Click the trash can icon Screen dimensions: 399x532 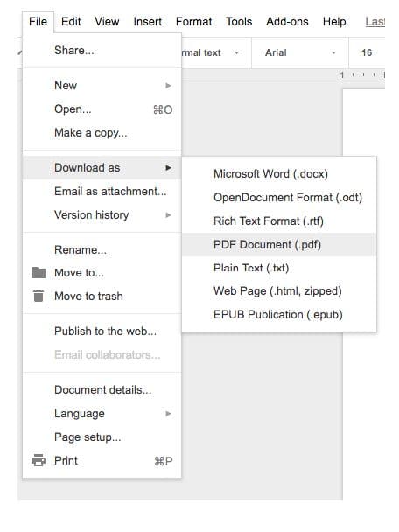point(38,296)
